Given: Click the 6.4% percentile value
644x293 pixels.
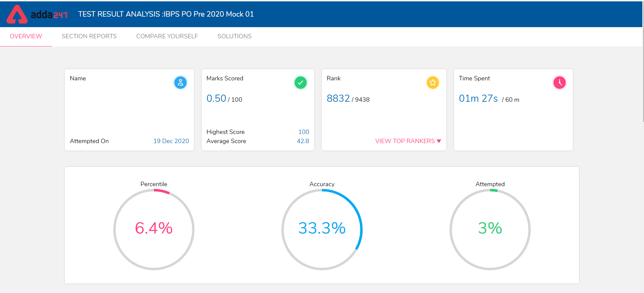Looking at the screenshot, I should [154, 228].
